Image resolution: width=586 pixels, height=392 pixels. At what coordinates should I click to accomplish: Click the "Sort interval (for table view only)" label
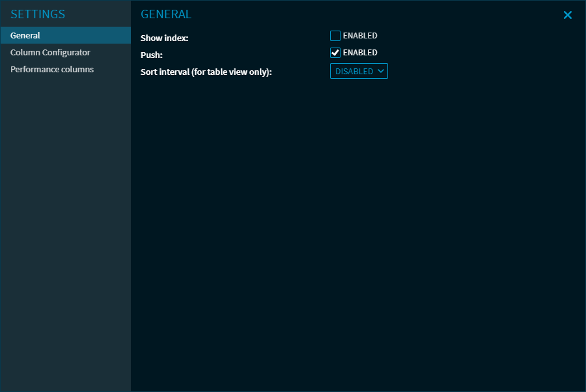[x=206, y=72]
